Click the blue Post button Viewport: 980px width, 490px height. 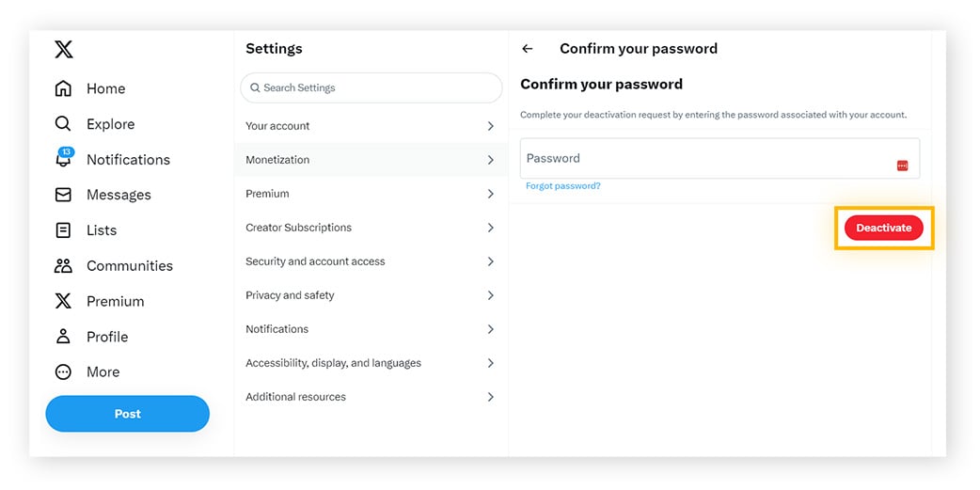(127, 414)
